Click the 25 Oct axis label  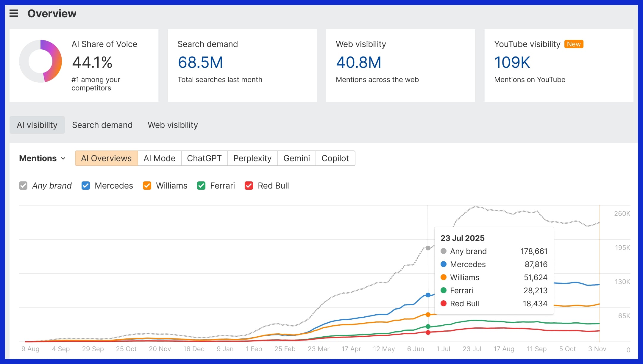point(126,349)
